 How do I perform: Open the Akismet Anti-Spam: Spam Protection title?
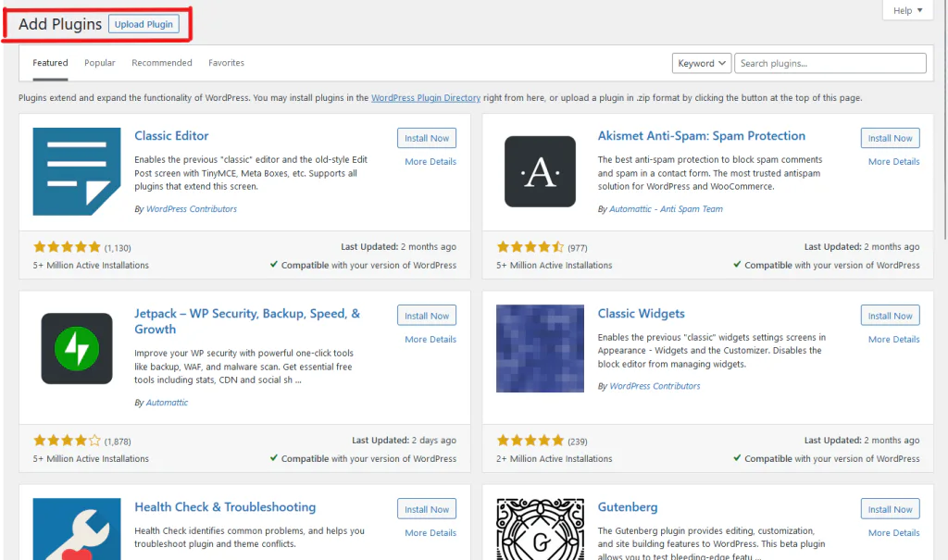click(x=702, y=136)
